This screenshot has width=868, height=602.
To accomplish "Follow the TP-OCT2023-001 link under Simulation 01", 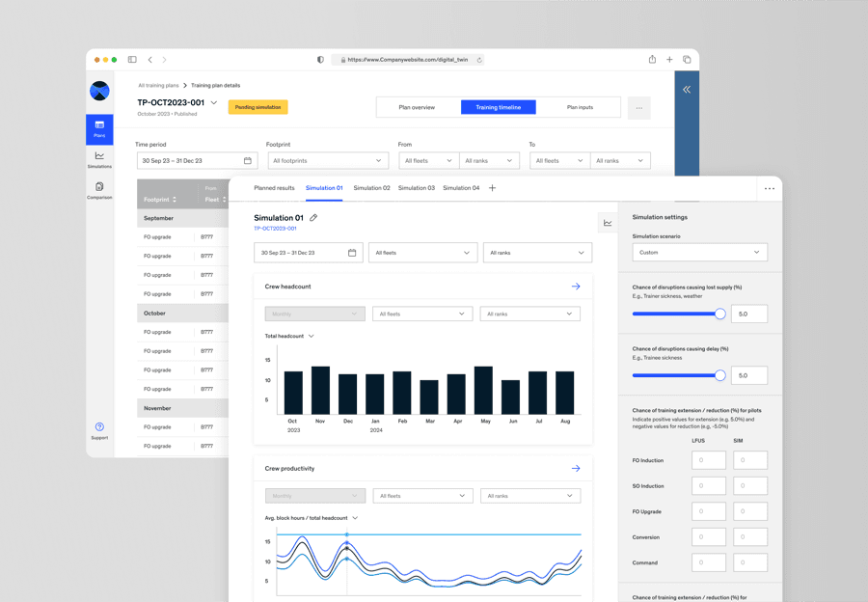I will (275, 229).
